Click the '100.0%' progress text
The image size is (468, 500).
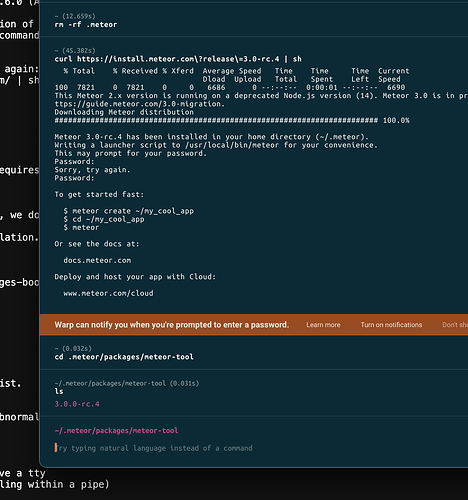click(396, 120)
